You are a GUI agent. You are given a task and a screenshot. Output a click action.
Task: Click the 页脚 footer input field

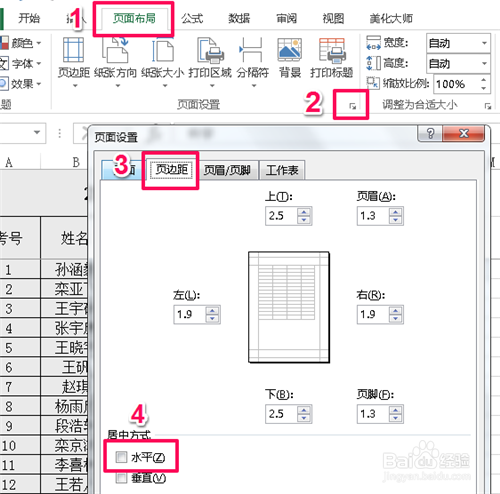(373, 414)
